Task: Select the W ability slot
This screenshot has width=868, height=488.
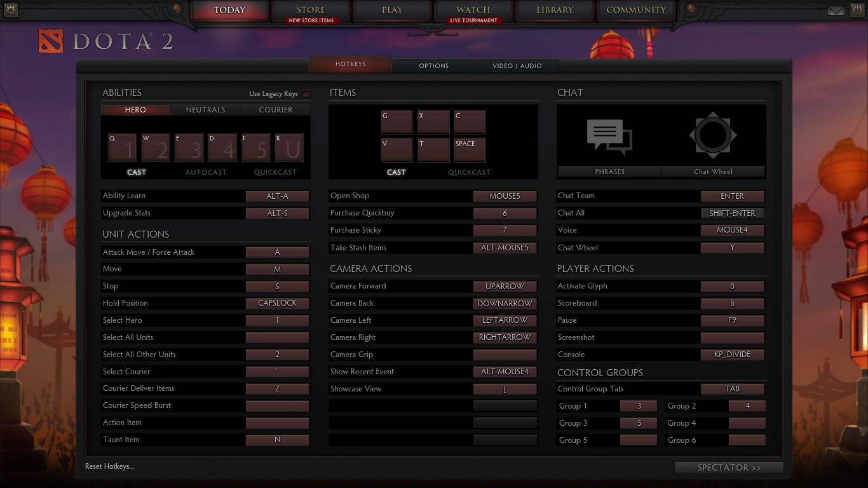Action: (x=156, y=147)
